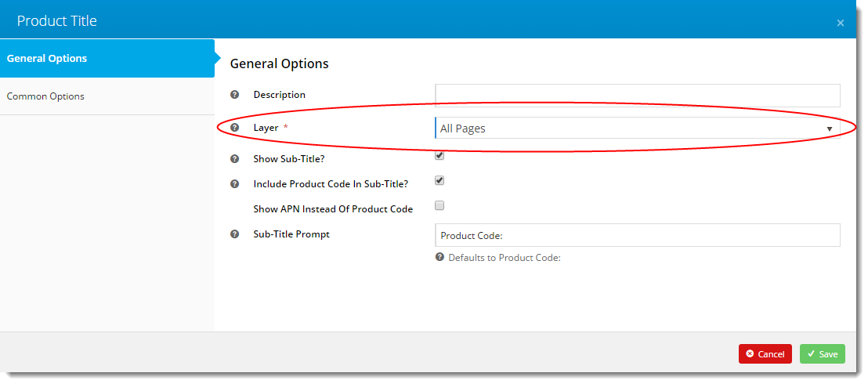Screen dimensions: 868x384
Task: Uncheck Include Product Code In Sub-Title
Action: (439, 181)
